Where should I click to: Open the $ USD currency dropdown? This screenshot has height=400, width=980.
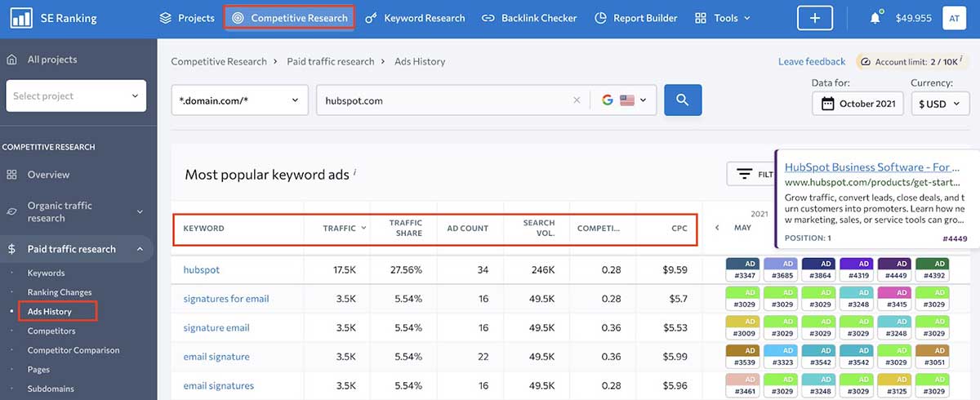pos(940,104)
